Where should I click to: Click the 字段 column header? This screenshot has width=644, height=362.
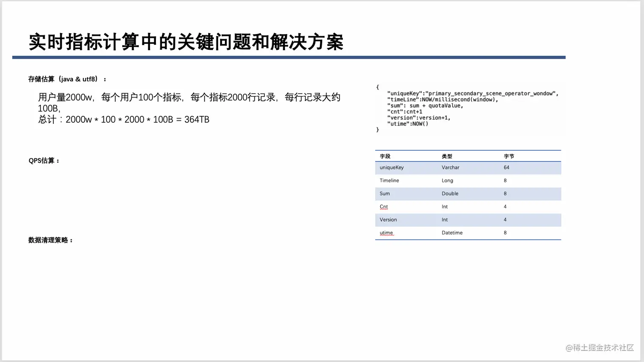click(x=385, y=156)
